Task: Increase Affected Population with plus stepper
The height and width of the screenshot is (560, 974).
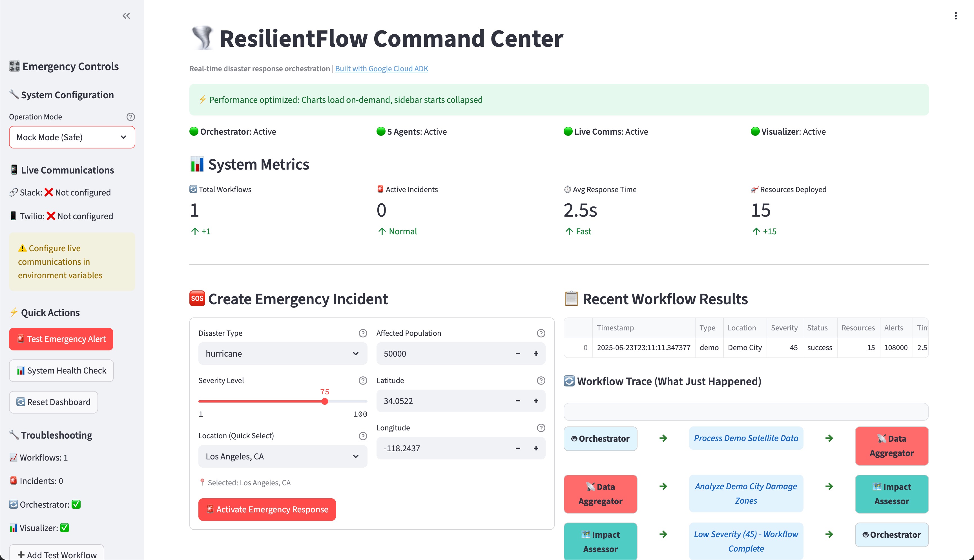Action: (535, 354)
